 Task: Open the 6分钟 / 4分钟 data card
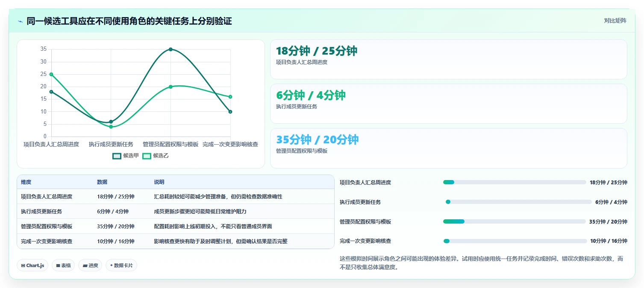click(448, 104)
